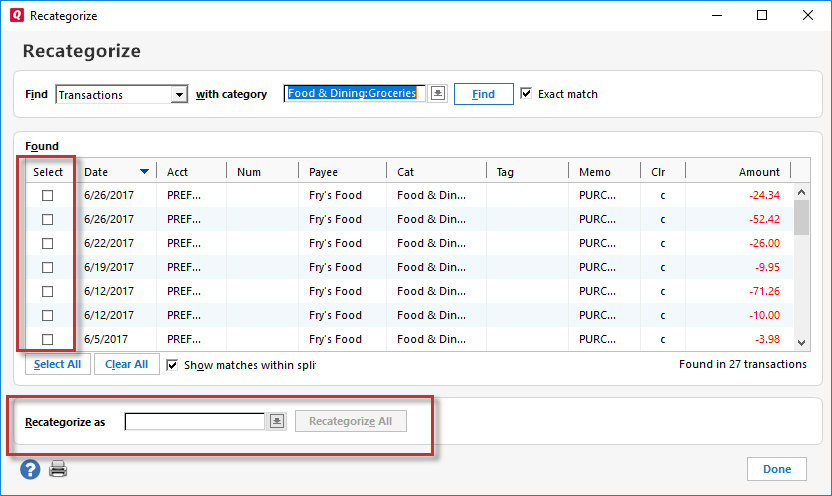The height and width of the screenshot is (496, 832).
Task: Open the Find Transactions dropdown
Action: click(x=179, y=94)
